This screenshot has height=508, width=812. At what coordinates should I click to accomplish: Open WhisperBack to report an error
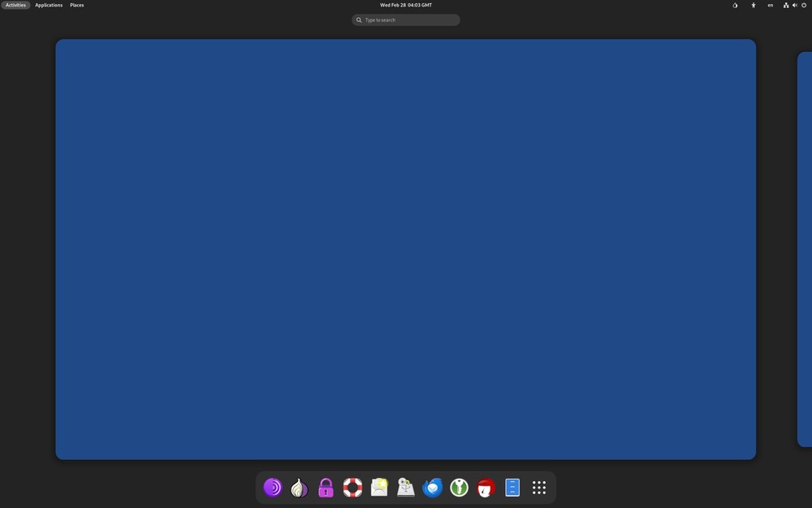[379, 487]
